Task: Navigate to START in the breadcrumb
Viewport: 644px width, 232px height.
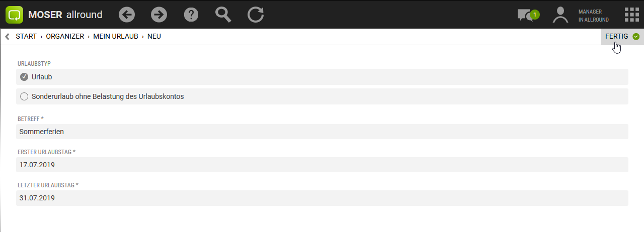Action: (x=26, y=37)
